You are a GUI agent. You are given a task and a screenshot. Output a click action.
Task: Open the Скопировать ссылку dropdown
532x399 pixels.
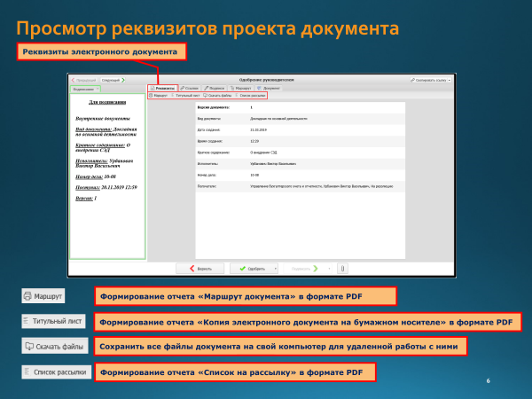point(431,80)
